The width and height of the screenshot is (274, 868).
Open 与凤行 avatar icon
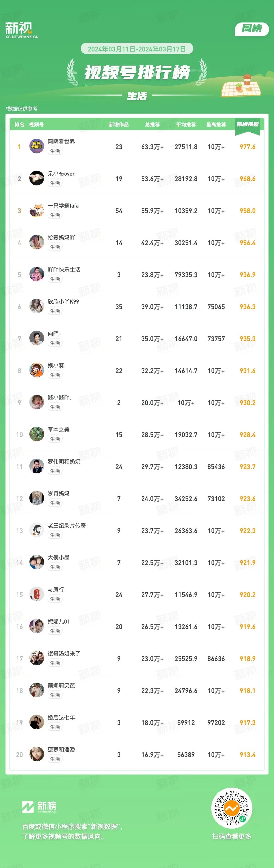[37, 595]
